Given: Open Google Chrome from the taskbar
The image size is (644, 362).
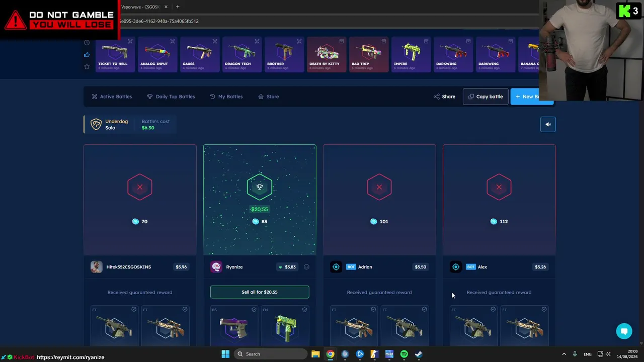Looking at the screenshot, I should coord(330,354).
